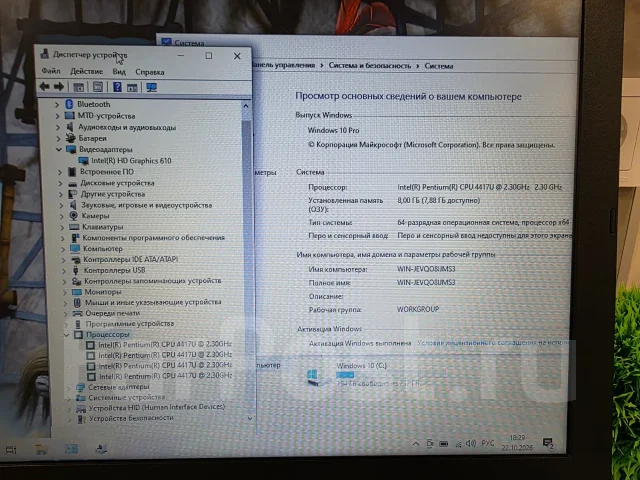The width and height of the screenshot is (640, 480).
Task: Click the Windows 10 Pro edition text
Action: [333, 130]
